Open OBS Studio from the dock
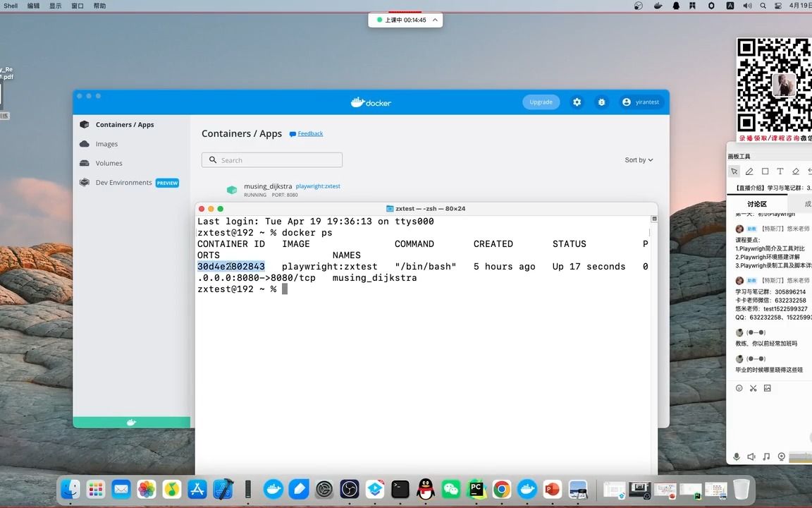This screenshot has height=508, width=812. [x=350, y=489]
